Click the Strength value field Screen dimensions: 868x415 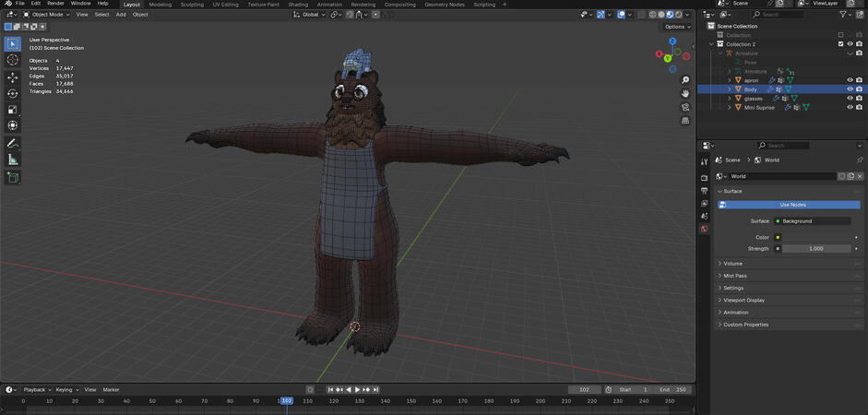pyautogui.click(x=815, y=249)
